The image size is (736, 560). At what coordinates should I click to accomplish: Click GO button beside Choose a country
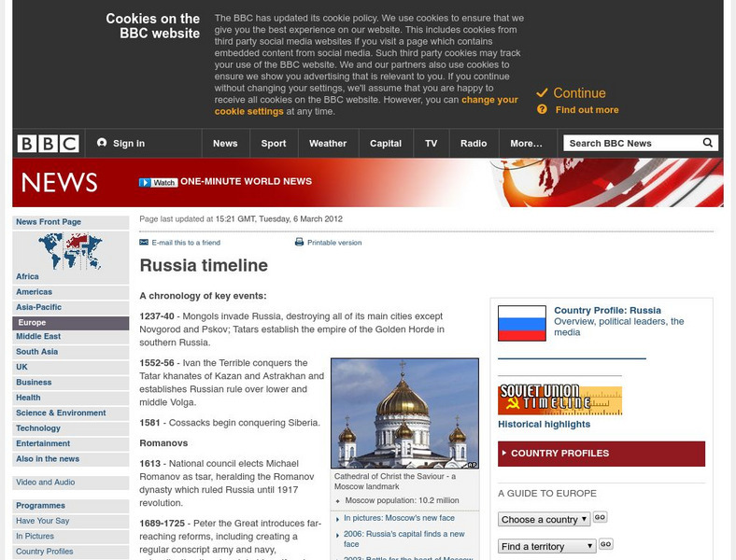(600, 517)
